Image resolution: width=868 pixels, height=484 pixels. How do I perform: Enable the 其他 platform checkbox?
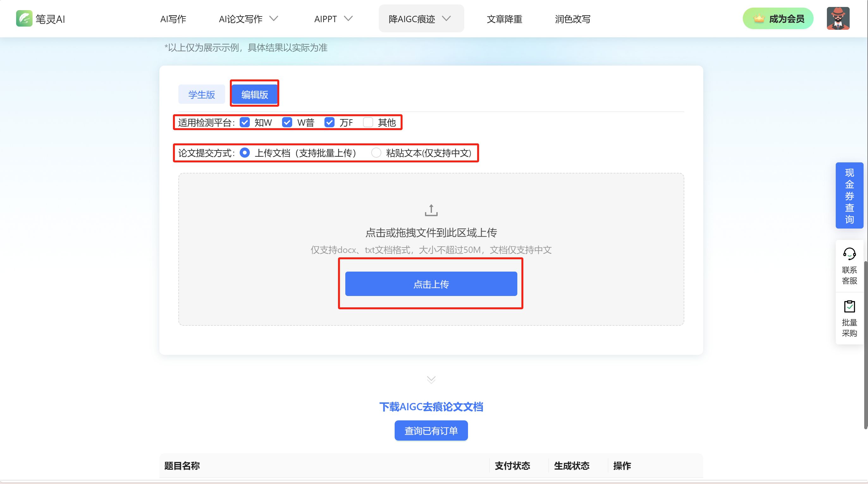[x=368, y=123]
